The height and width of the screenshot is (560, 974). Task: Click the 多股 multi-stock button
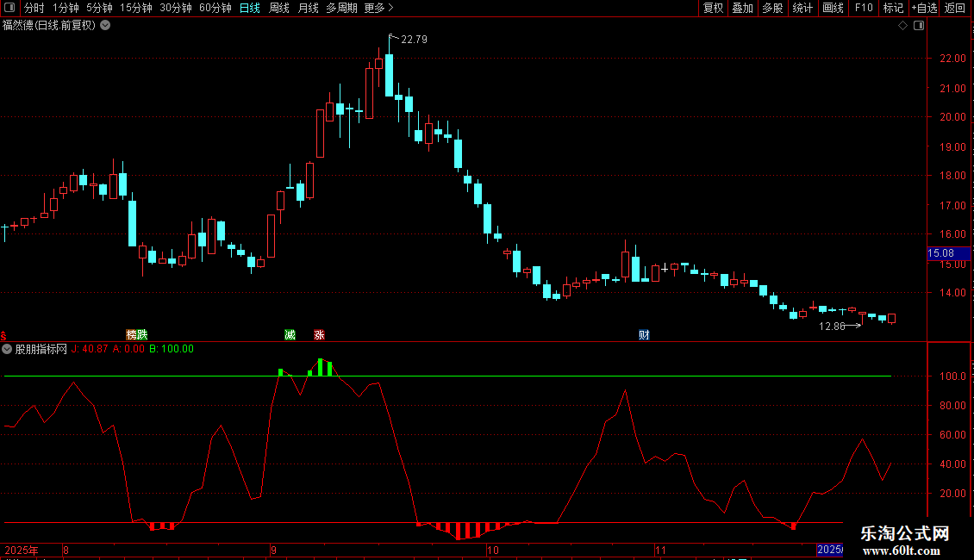(x=772, y=8)
